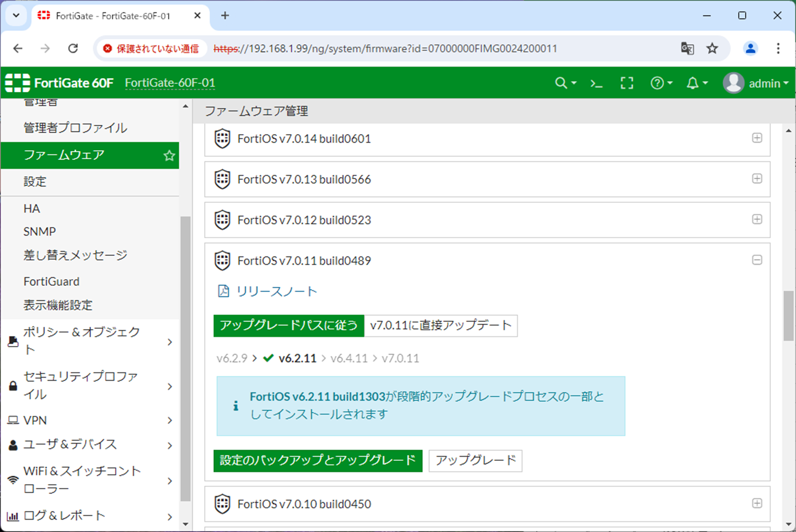Click shield icon of FortiOS v7.0.13
Viewport: 796px width, 532px height.
point(222,179)
